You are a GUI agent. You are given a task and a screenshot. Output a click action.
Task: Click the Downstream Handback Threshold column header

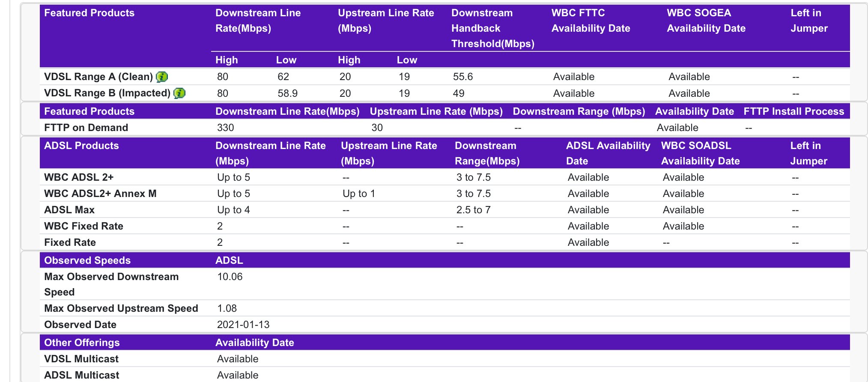pyautogui.click(x=493, y=28)
